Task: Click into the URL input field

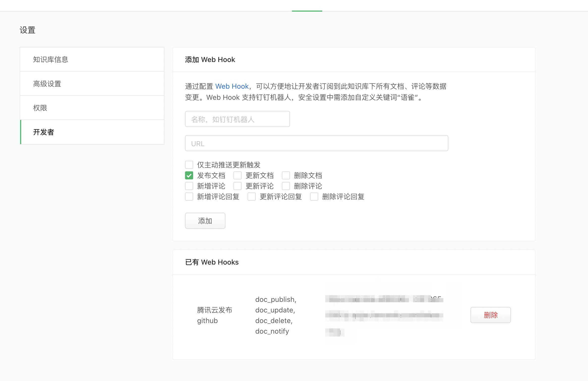Action: pos(316,143)
